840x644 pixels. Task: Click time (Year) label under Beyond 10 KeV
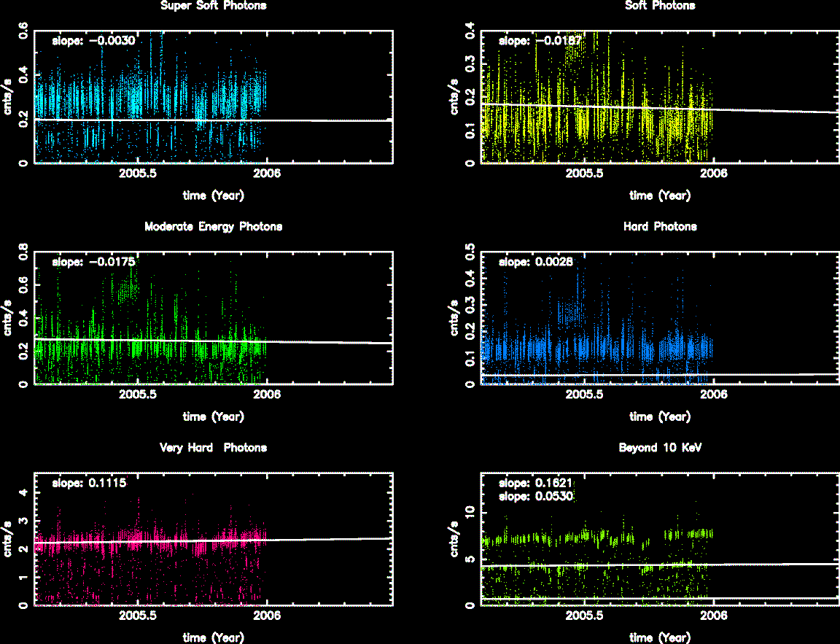coord(660,637)
